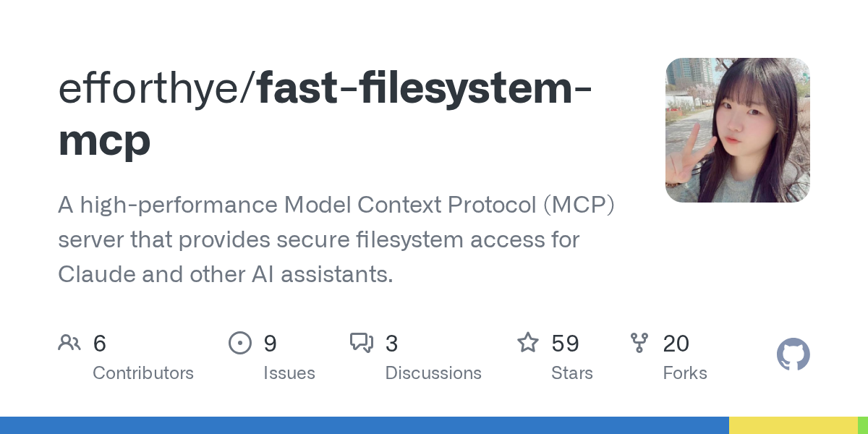Click the yellow segment of language bar
Screen dimensions: 868x434
point(793,425)
